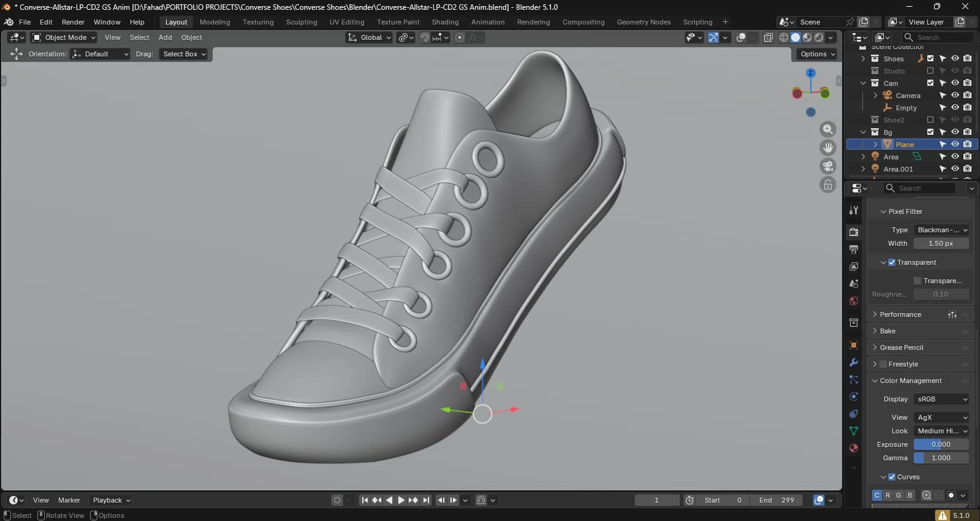
Task: Switch to material preview shading
Action: [x=807, y=37]
